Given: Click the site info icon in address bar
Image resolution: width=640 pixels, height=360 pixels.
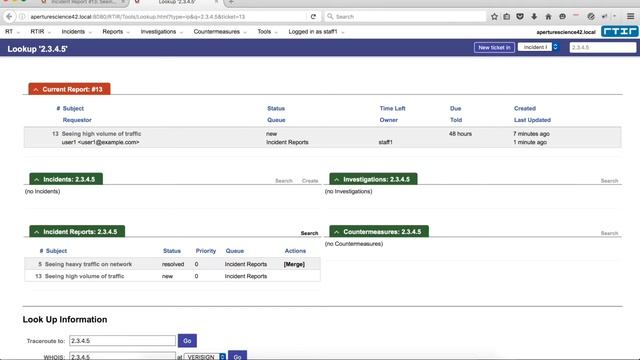Looking at the screenshot, I should click(22, 17).
